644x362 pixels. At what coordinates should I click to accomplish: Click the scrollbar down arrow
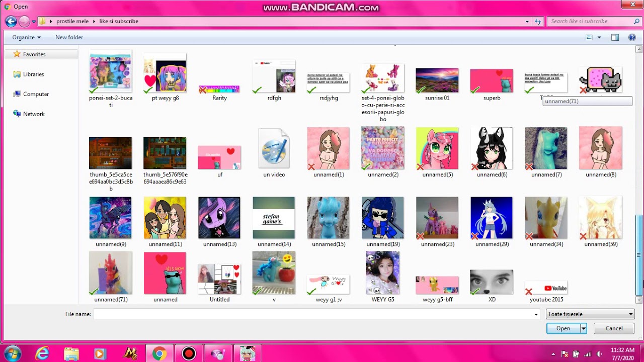click(x=639, y=300)
